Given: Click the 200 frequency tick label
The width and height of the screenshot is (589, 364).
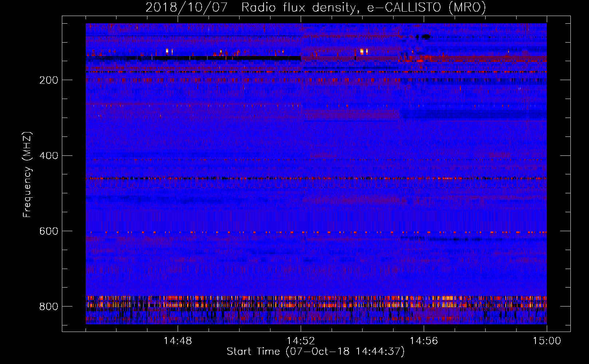Looking at the screenshot, I should [49, 80].
